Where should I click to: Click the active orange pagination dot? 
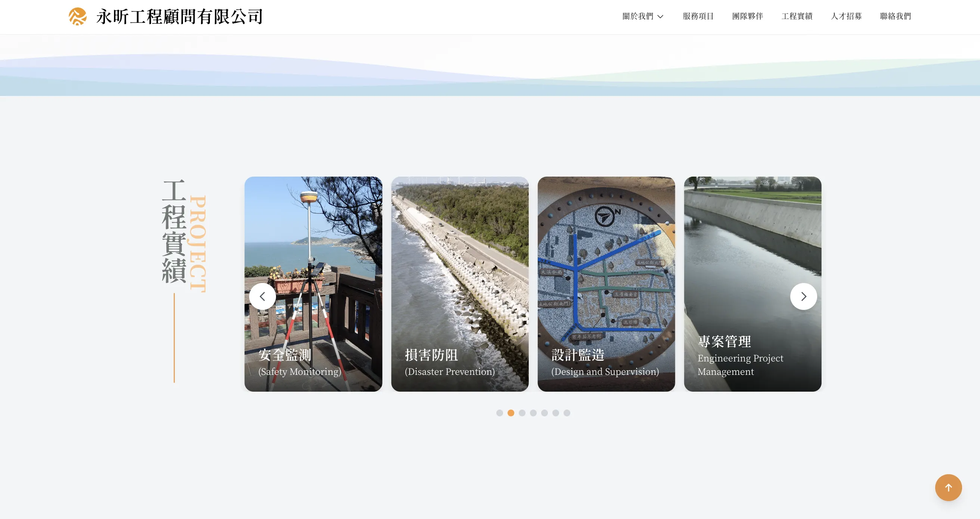[511, 413]
